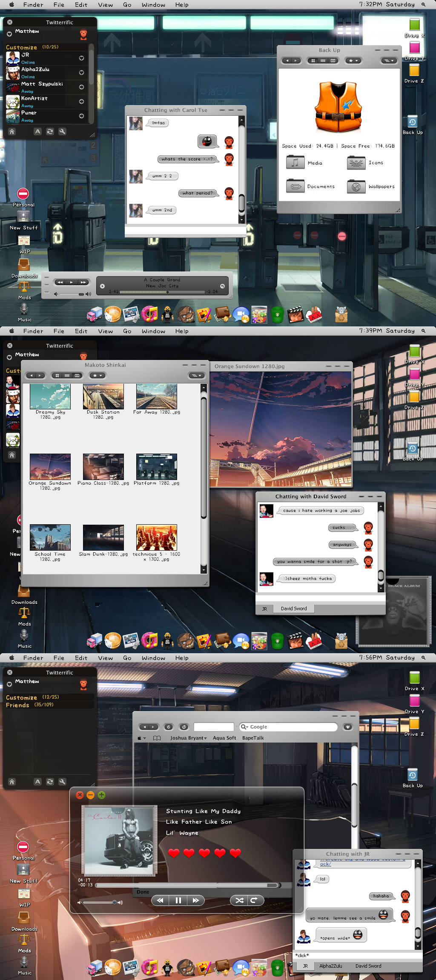Go forward in the Makoto Shinkai window toolbar

click(x=40, y=375)
